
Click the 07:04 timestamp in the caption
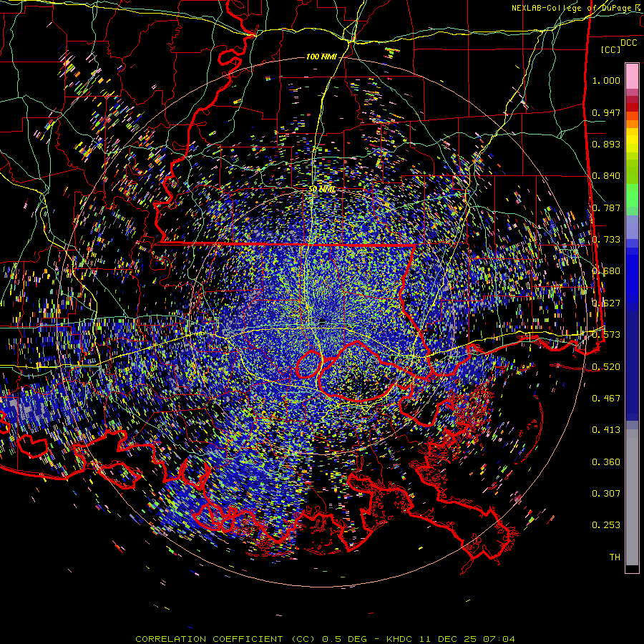tap(499, 639)
